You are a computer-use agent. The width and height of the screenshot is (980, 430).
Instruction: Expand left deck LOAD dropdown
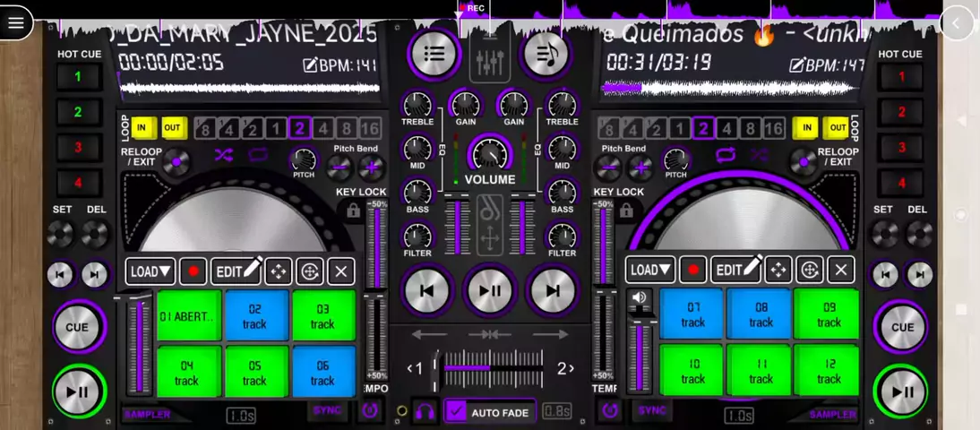pos(150,271)
